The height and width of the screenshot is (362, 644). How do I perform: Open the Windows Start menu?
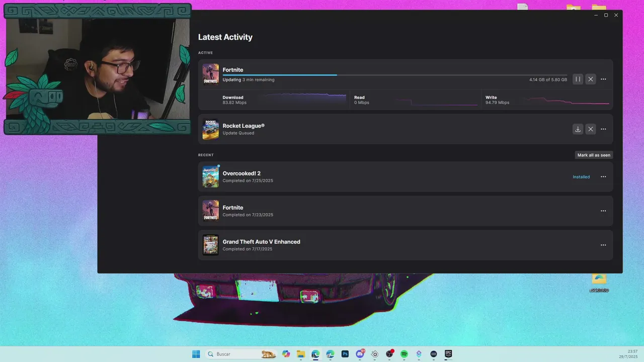[196, 354]
